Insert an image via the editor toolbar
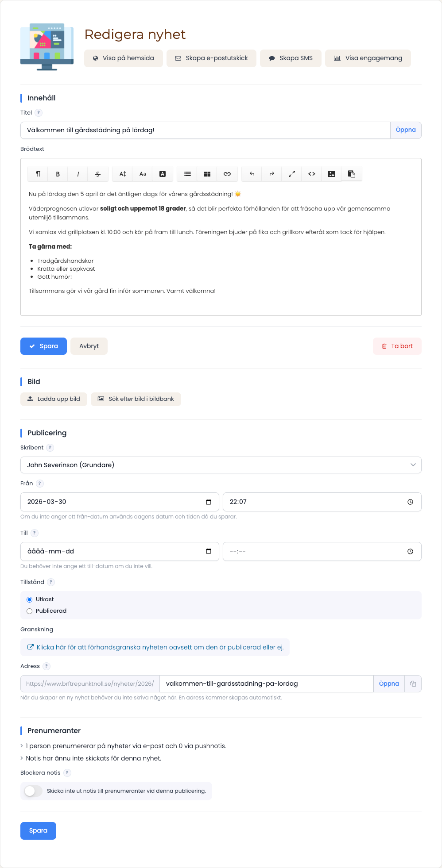Viewport: 442px width, 868px height. pos(332,174)
